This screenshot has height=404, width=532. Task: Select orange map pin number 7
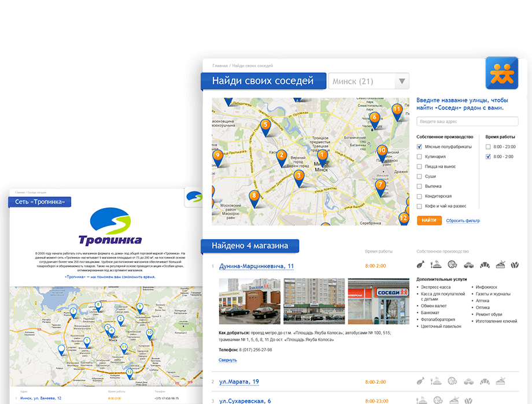click(x=380, y=188)
